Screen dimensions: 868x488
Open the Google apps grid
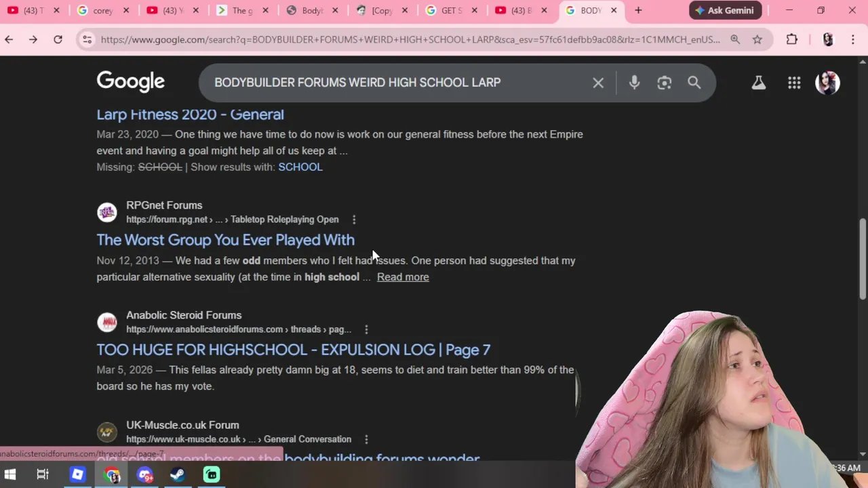click(x=794, y=83)
